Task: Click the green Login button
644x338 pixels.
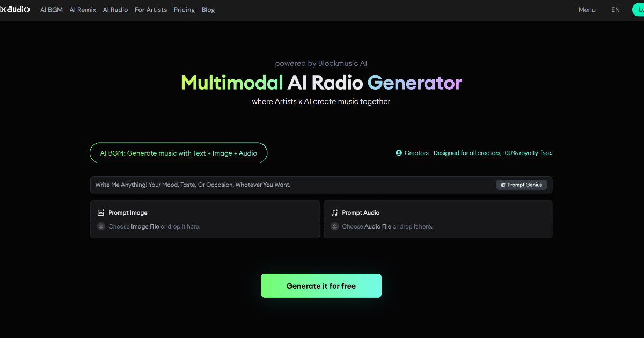Action: point(640,9)
